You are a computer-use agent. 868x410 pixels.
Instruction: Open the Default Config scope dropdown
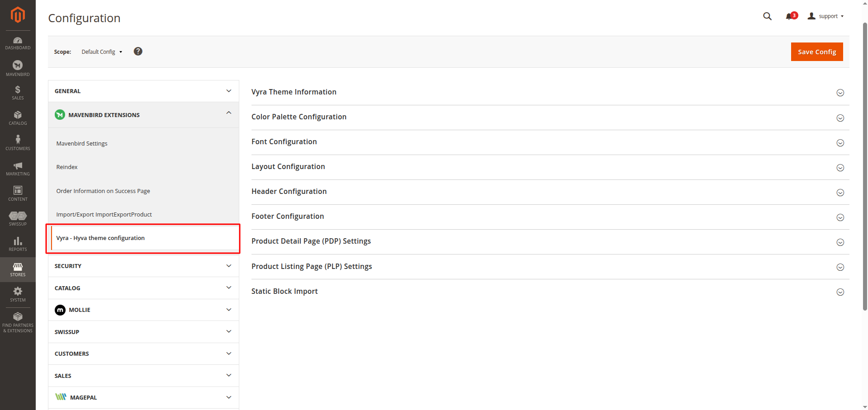coord(102,52)
